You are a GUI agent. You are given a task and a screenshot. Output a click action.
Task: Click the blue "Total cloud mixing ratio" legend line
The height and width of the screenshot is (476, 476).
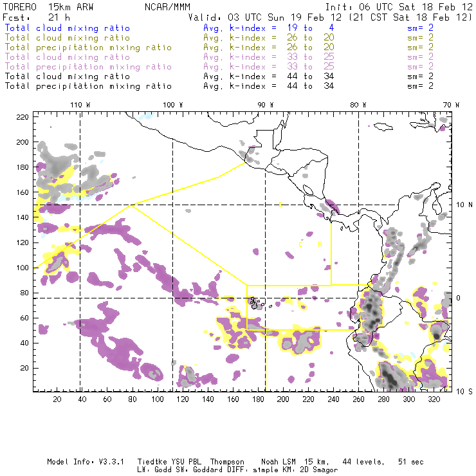point(68,28)
